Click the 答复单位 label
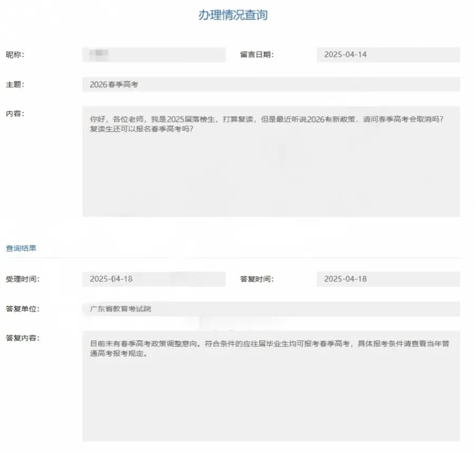476x454 pixels. point(23,309)
